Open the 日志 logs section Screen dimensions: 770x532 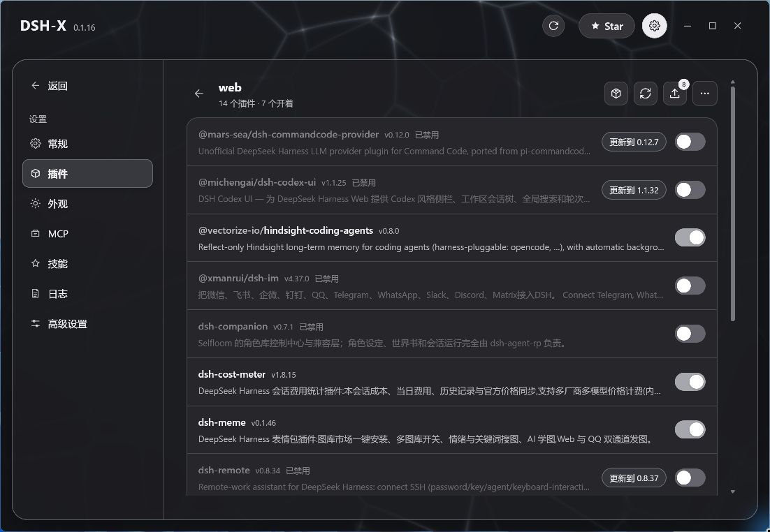(x=87, y=293)
